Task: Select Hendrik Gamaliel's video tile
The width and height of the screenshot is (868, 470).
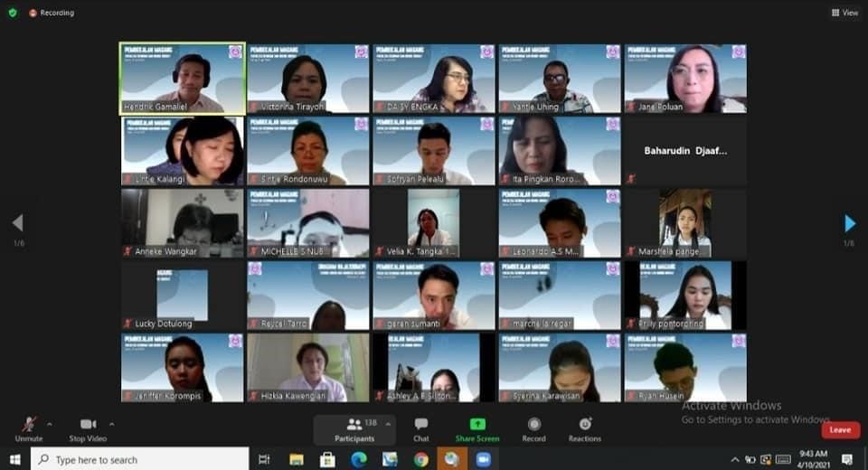Action: (184, 79)
